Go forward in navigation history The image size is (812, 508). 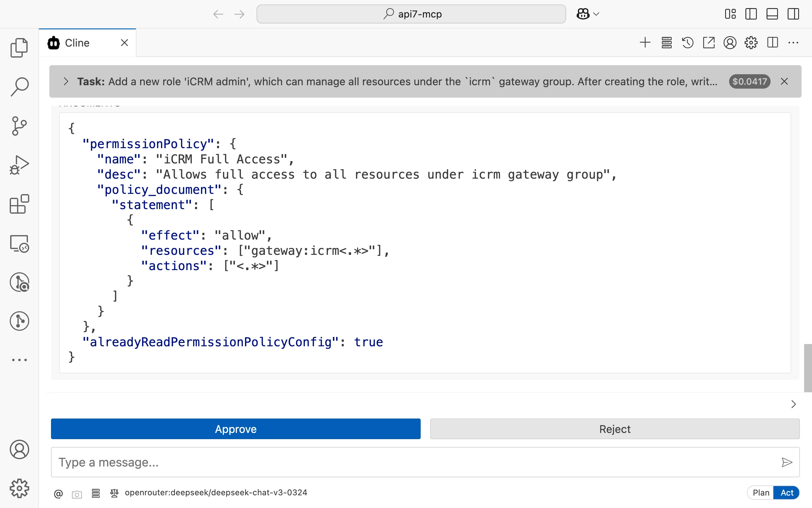tap(240, 14)
